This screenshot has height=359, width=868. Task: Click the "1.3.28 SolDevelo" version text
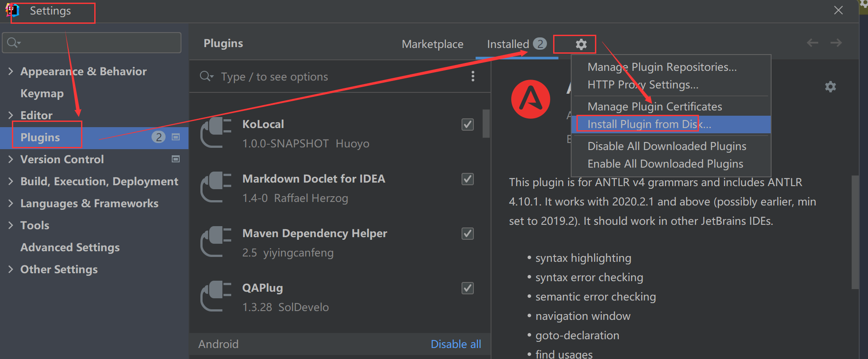click(285, 308)
